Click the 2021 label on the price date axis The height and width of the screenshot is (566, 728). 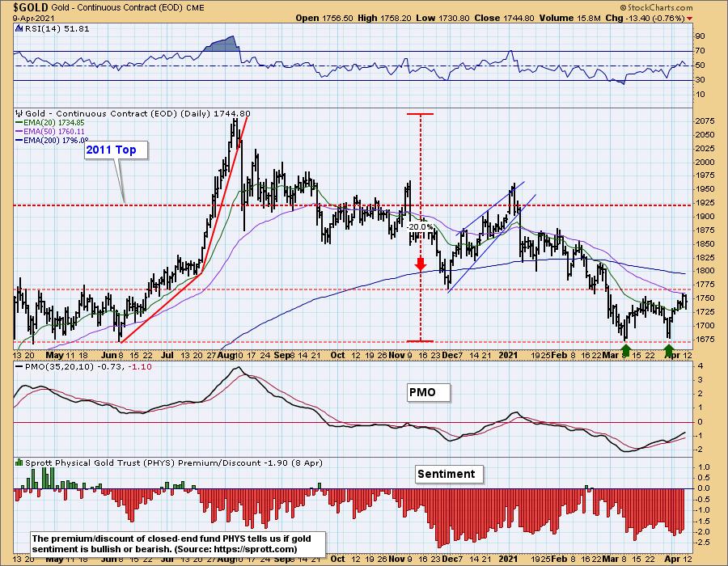click(x=508, y=355)
